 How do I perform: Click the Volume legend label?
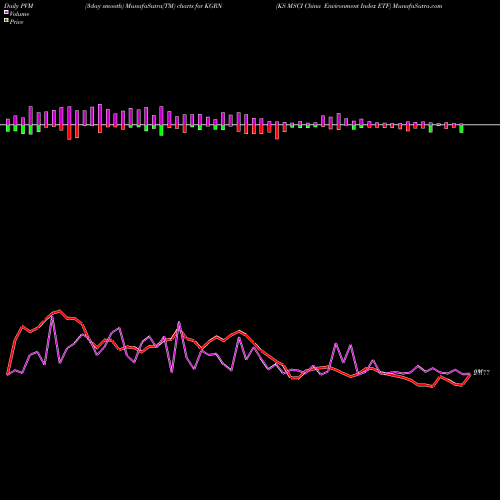tap(19, 14)
